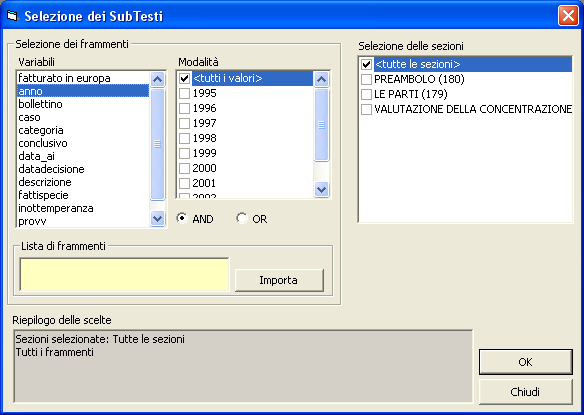The image size is (584, 415).
Task: Click the Chiudi button
Action: click(526, 392)
